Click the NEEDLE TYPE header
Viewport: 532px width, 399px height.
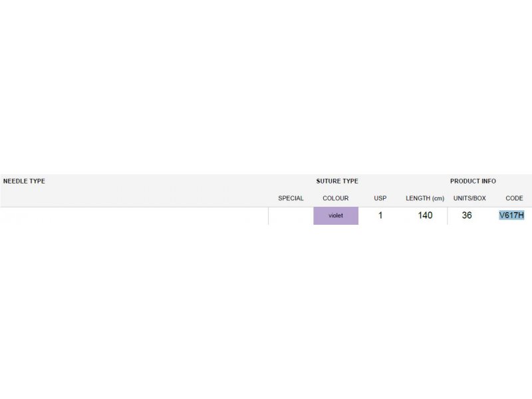pos(24,181)
